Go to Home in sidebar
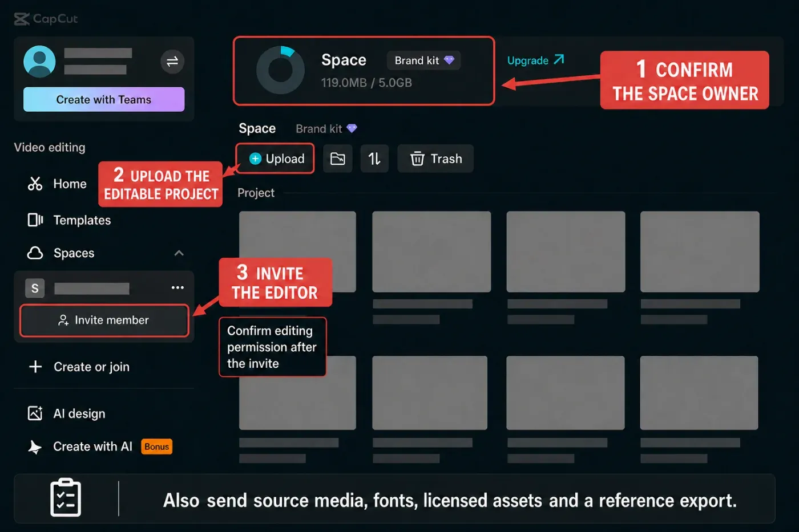The width and height of the screenshot is (799, 532). click(x=70, y=184)
